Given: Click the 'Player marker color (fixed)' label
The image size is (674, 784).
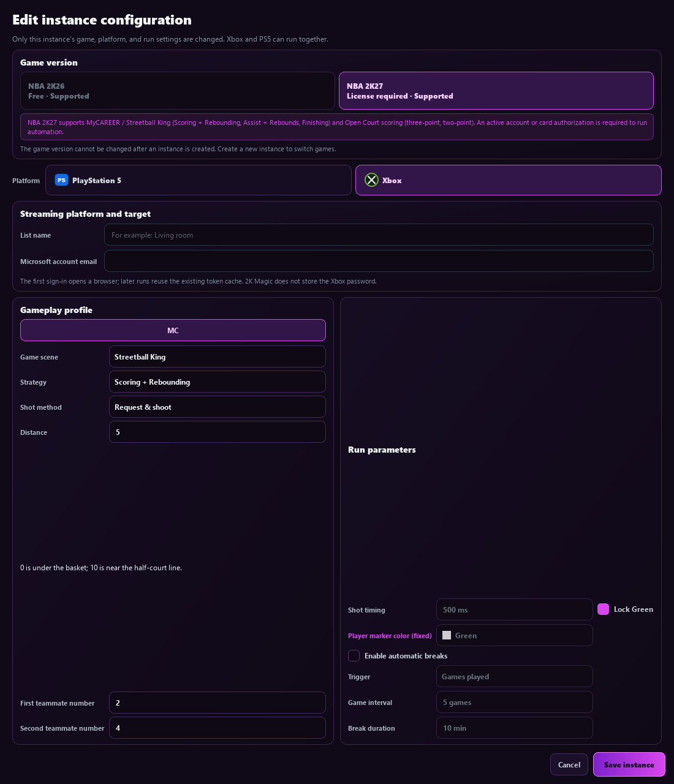Looking at the screenshot, I should 390,636.
